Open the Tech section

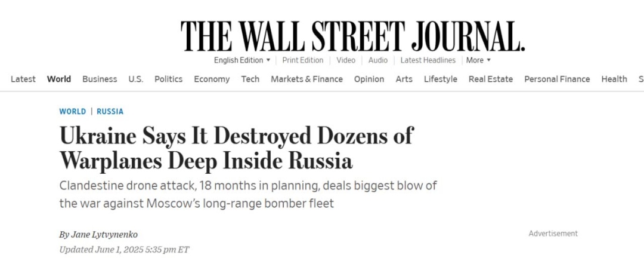pos(250,79)
